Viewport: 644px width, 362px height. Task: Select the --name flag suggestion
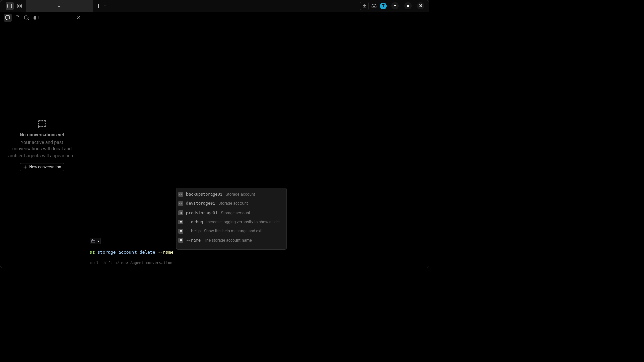(231, 240)
